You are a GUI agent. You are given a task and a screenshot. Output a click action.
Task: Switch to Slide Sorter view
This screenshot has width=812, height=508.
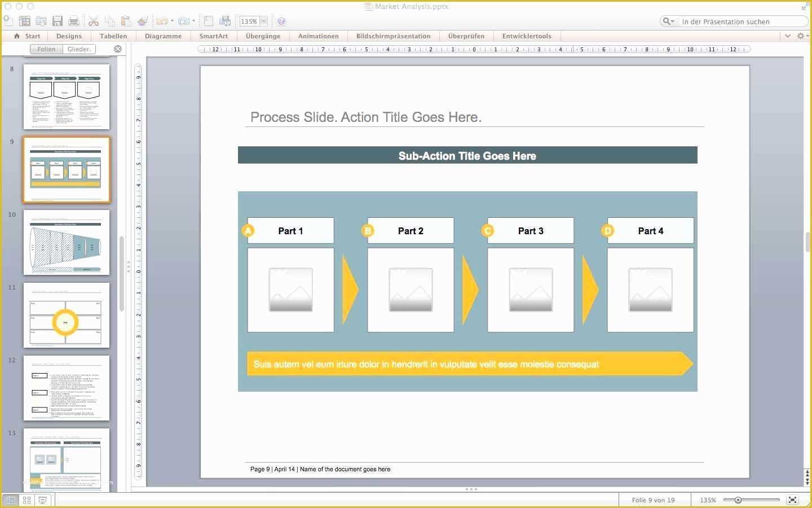click(x=26, y=500)
